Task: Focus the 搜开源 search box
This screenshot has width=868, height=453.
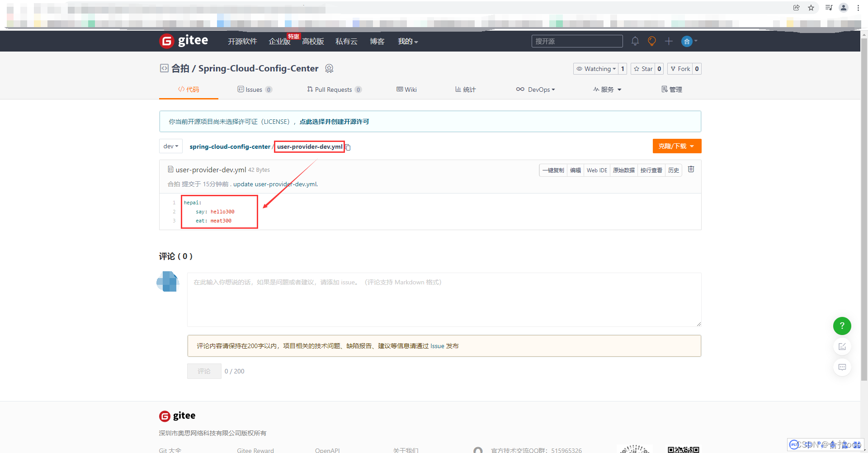Action: coord(577,41)
